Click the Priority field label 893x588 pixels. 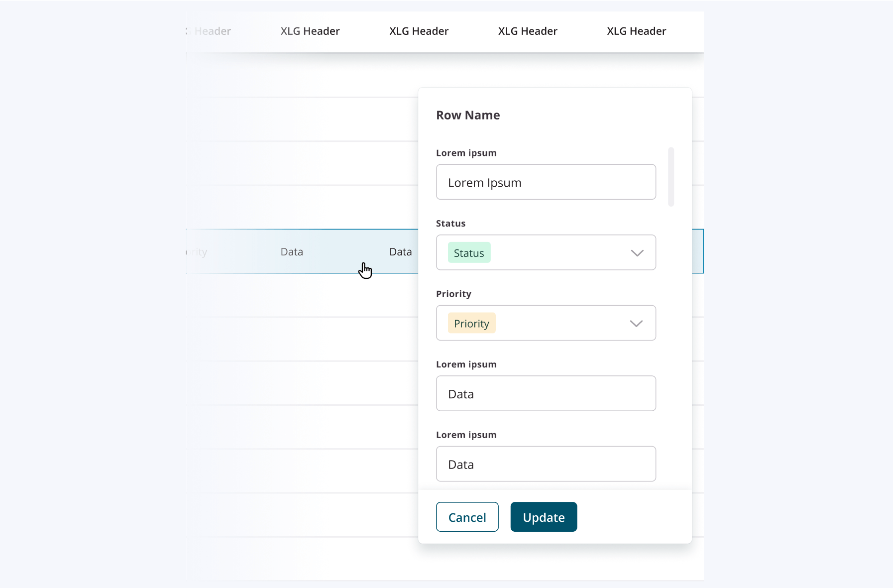pos(453,294)
